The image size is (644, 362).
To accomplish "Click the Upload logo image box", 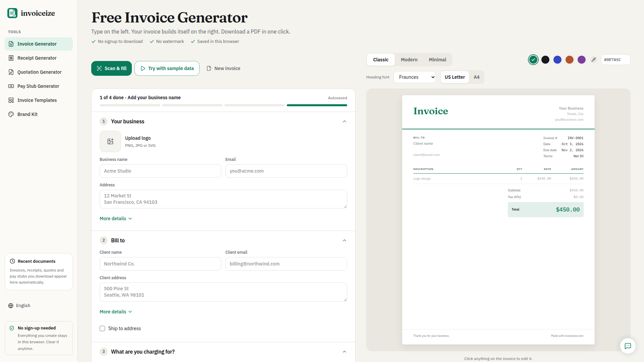I will coord(110,141).
